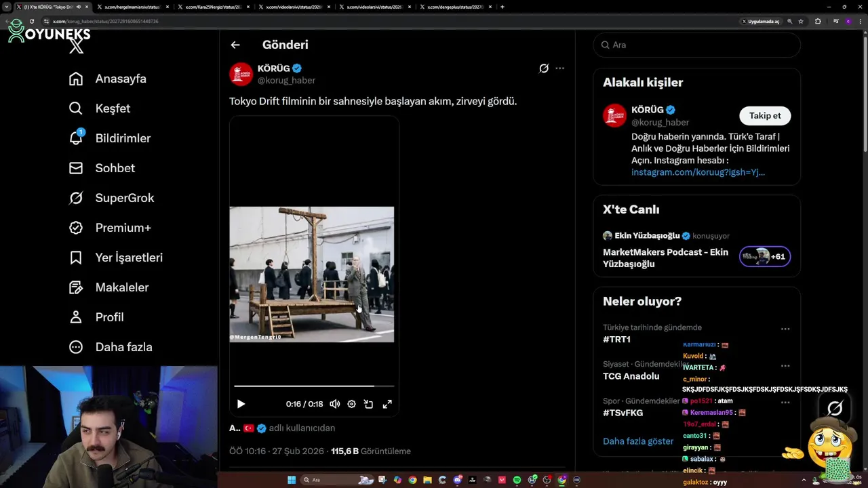Open video settings gear
Image resolution: width=868 pixels, height=488 pixels.
[351, 404]
